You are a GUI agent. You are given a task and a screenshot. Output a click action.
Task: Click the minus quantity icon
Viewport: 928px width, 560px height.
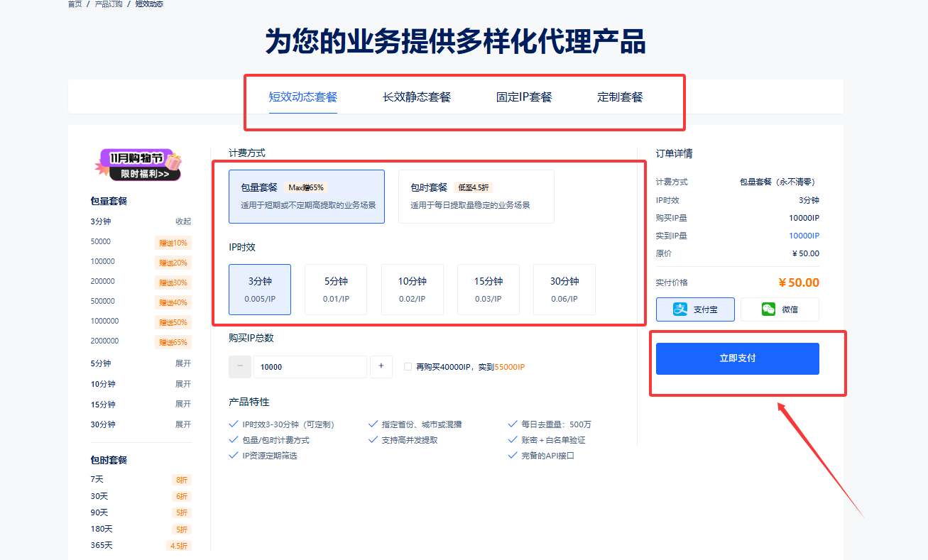click(x=239, y=366)
